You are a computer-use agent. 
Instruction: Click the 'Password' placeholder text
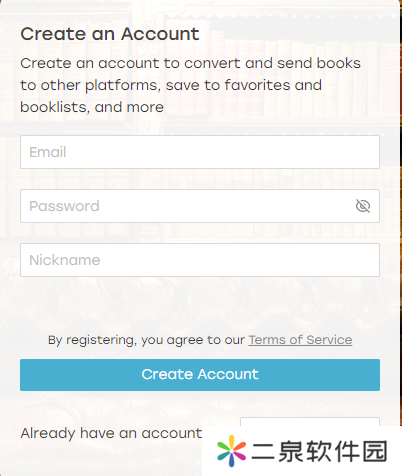[64, 206]
